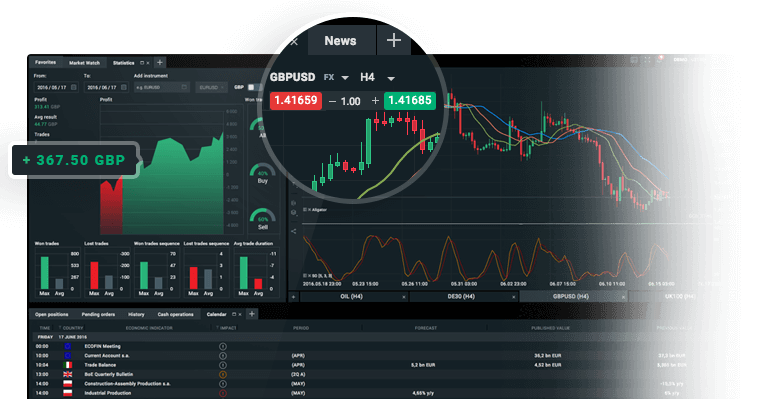Detach the Statistics tab window
Screen dimensions: 773x399
(142, 63)
